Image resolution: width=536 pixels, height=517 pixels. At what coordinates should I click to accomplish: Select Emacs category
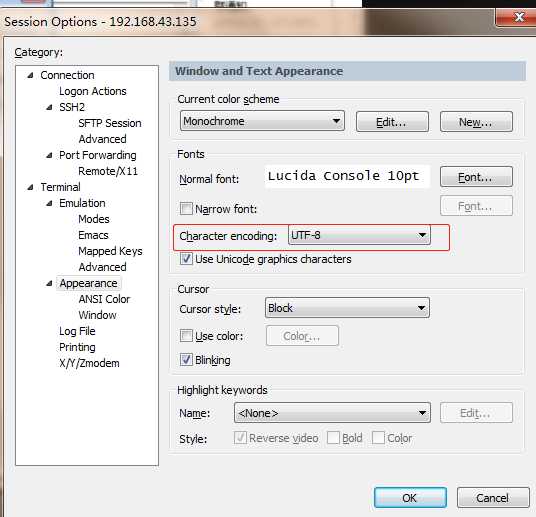pos(93,235)
